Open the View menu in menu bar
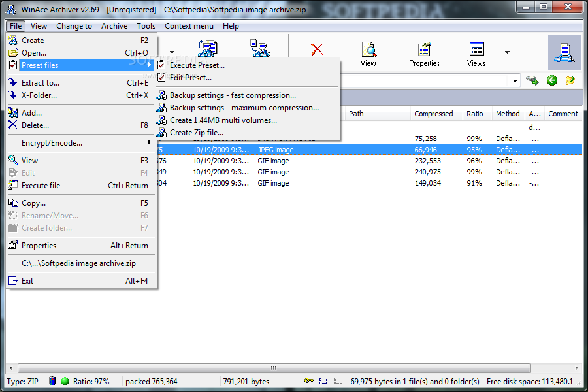Image resolution: width=588 pixels, height=392 pixels. click(x=39, y=26)
